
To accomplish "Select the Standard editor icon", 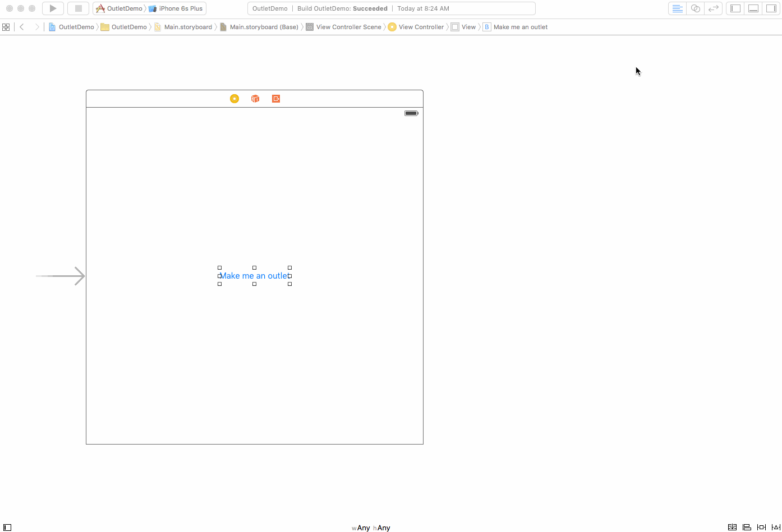I will [677, 8].
